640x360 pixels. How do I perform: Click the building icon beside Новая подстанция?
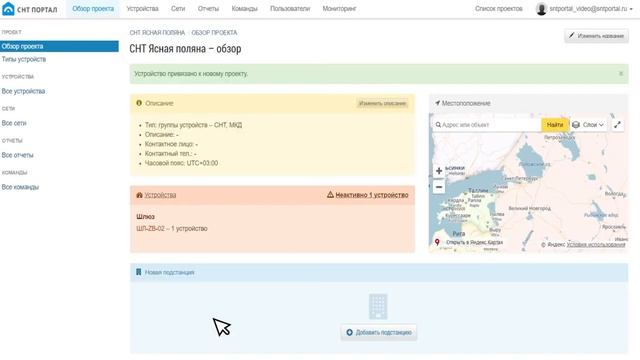138,272
